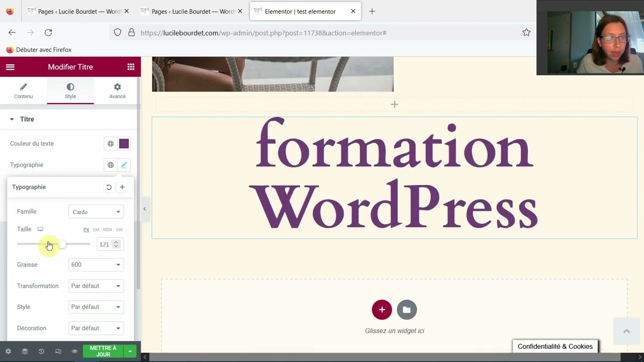Open the Famille dropdown showing Cardo
644x362 pixels.
tap(96, 212)
